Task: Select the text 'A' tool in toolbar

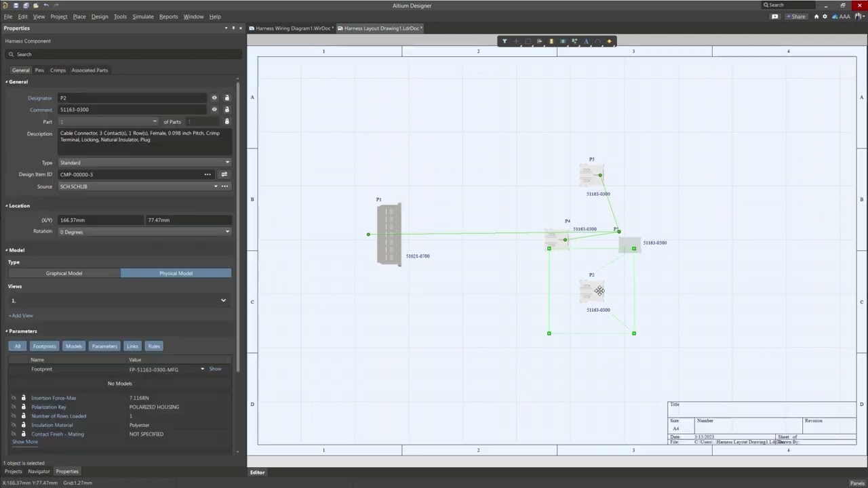Action: coord(586,41)
